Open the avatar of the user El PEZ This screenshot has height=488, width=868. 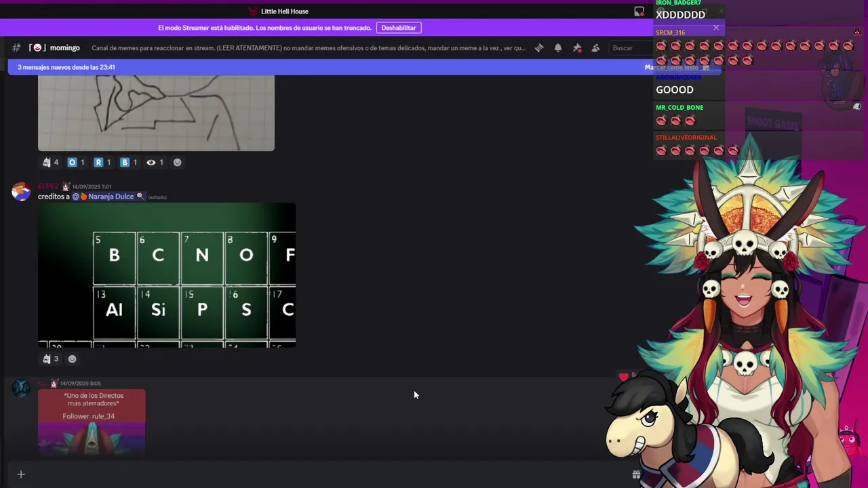[21, 192]
